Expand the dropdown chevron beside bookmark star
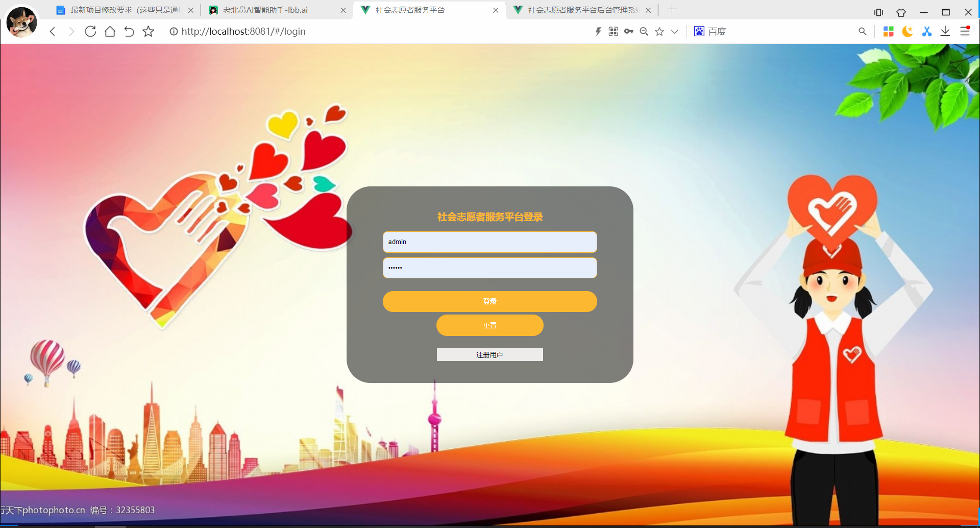The height and width of the screenshot is (528, 980). point(674,32)
